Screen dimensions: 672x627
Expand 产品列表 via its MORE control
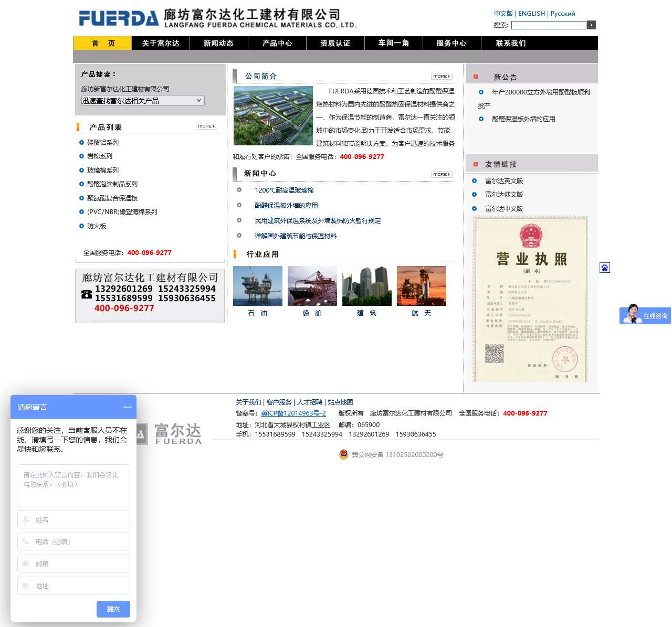click(206, 126)
